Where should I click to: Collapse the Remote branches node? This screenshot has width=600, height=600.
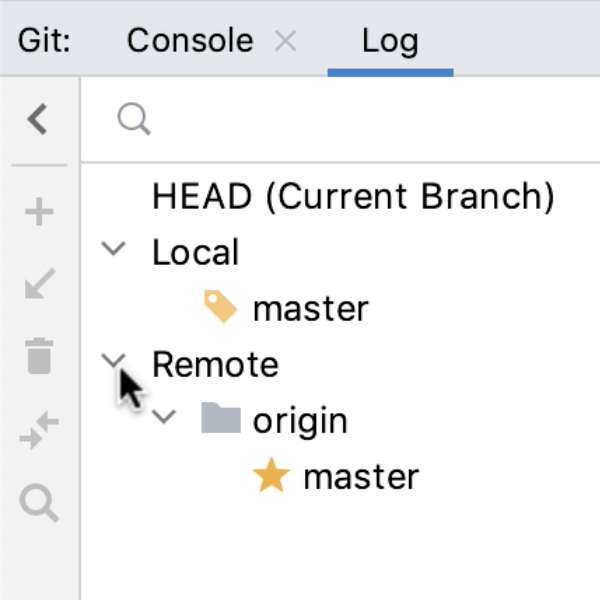[x=116, y=361]
